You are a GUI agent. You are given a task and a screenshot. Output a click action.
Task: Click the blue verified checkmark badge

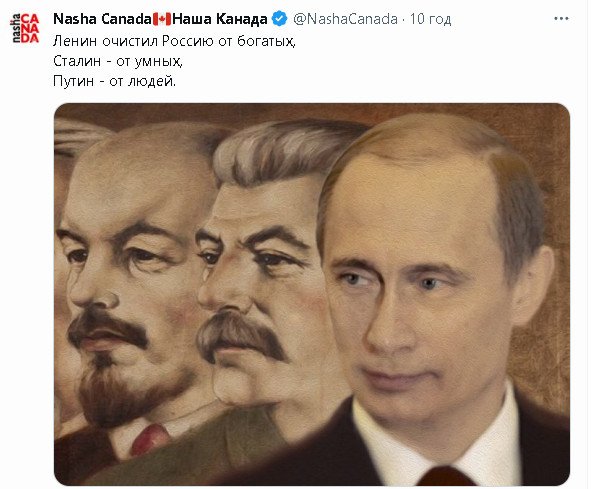(x=279, y=19)
